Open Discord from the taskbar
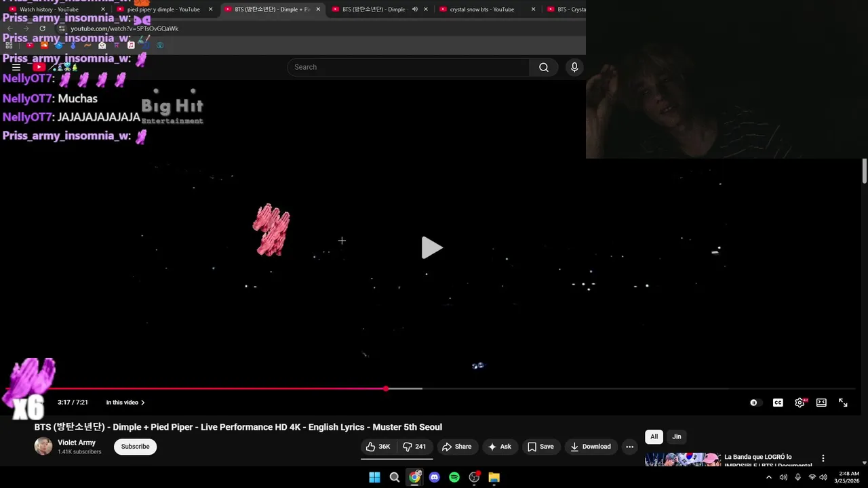This screenshot has width=868, height=488. [x=435, y=477]
